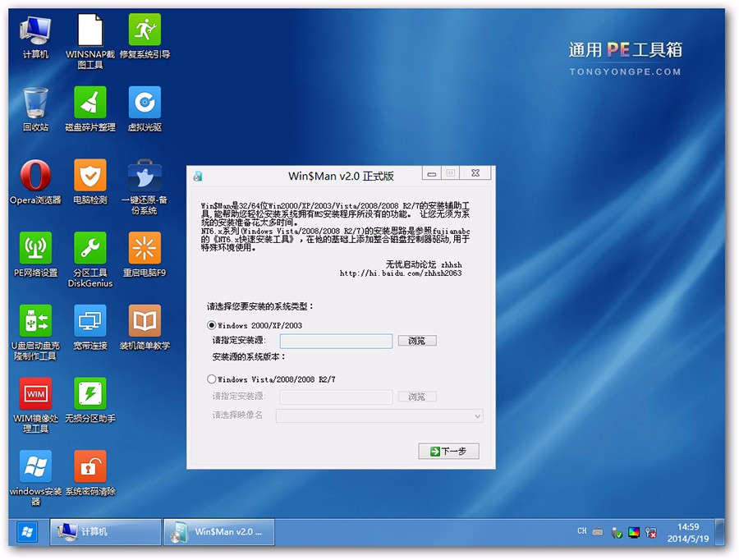Select the Windows 2000/XP/2003 radio button
Viewport: 739px width, 560px height.
[x=212, y=325]
